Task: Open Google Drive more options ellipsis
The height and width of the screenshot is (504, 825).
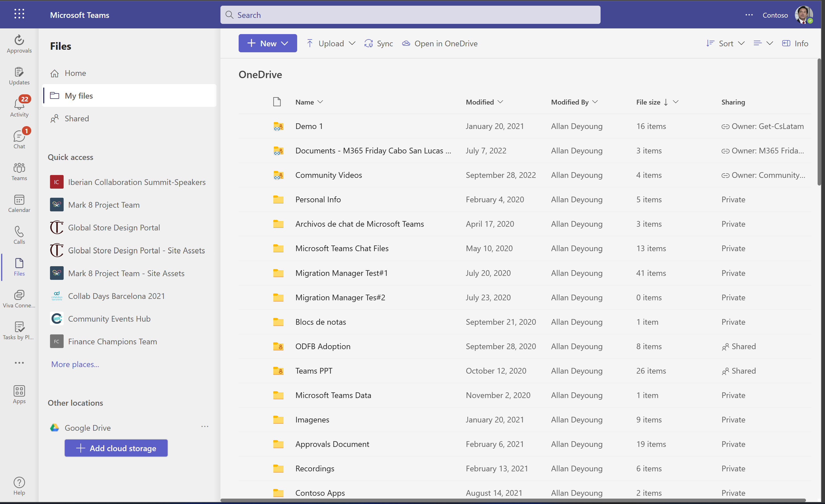Action: (205, 427)
